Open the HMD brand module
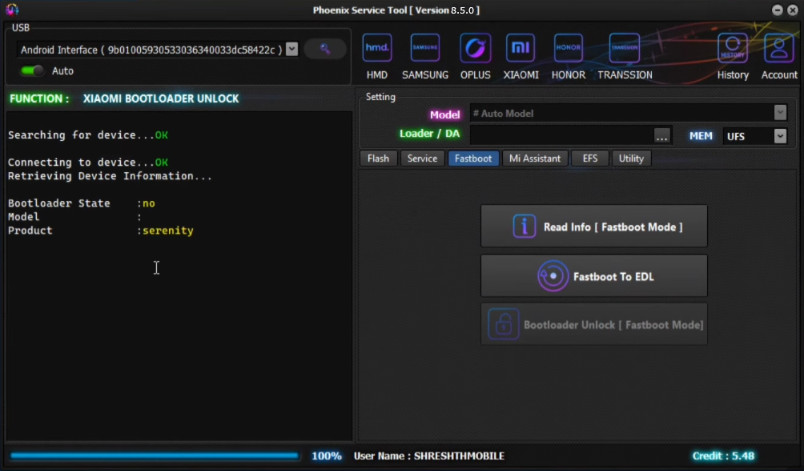 (377, 56)
